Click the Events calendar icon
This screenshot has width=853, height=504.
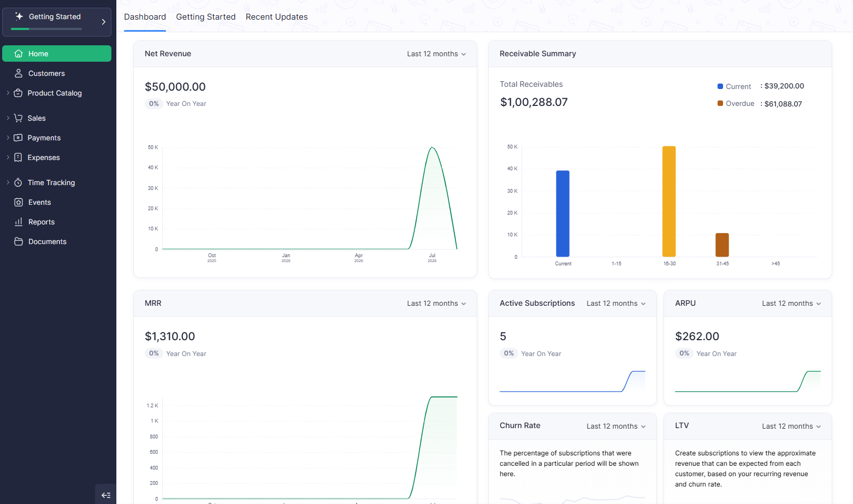(x=19, y=202)
